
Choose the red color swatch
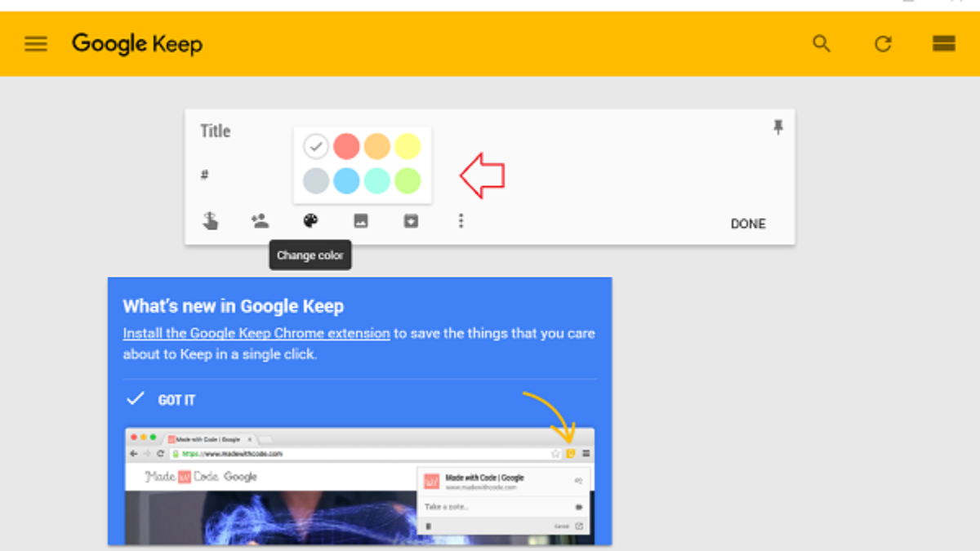346,146
